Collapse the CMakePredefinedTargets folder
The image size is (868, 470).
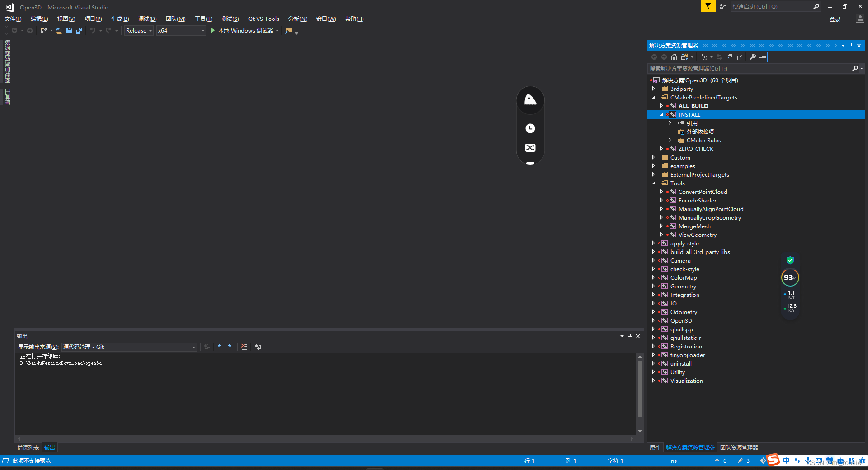coord(654,98)
